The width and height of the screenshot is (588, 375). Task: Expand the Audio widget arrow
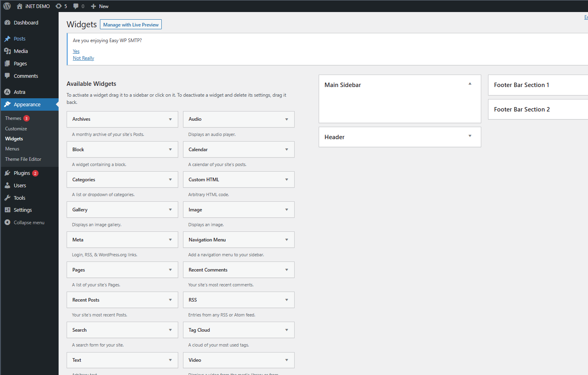pos(287,120)
